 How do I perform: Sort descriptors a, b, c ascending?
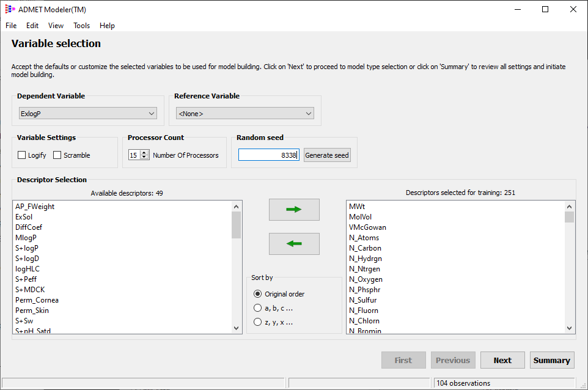tap(257, 308)
